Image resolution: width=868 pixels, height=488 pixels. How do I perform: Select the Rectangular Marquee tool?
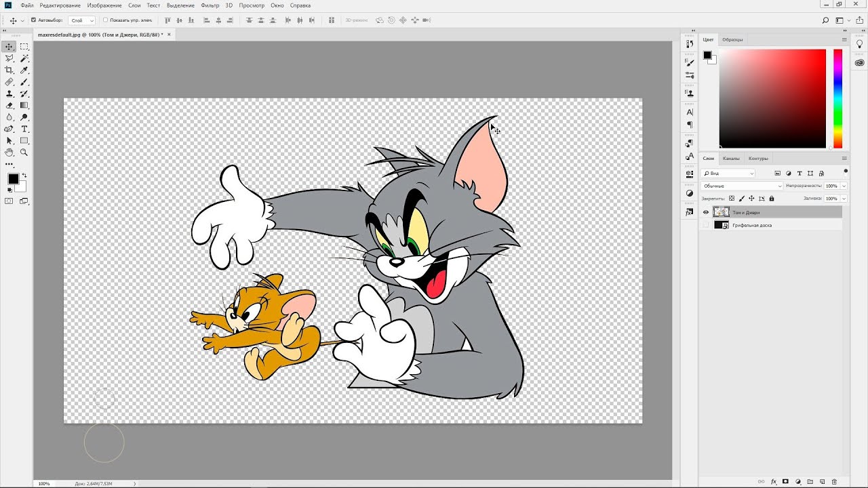tap(24, 47)
